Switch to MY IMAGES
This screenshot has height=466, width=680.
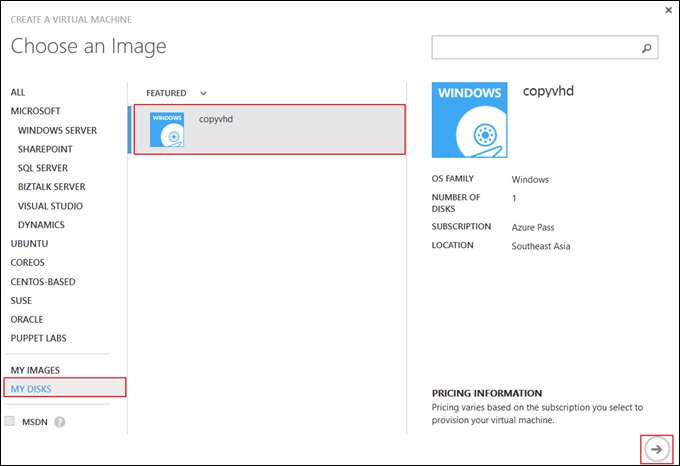(x=35, y=370)
